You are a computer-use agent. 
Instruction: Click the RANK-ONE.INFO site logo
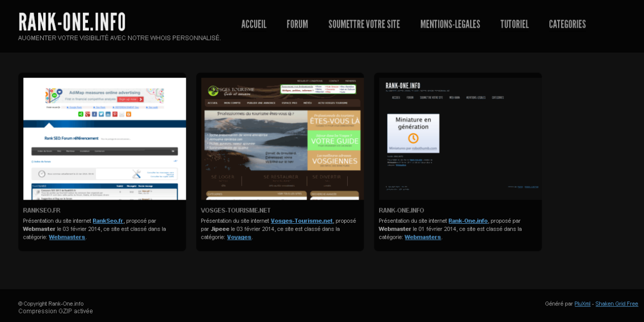coord(72,22)
